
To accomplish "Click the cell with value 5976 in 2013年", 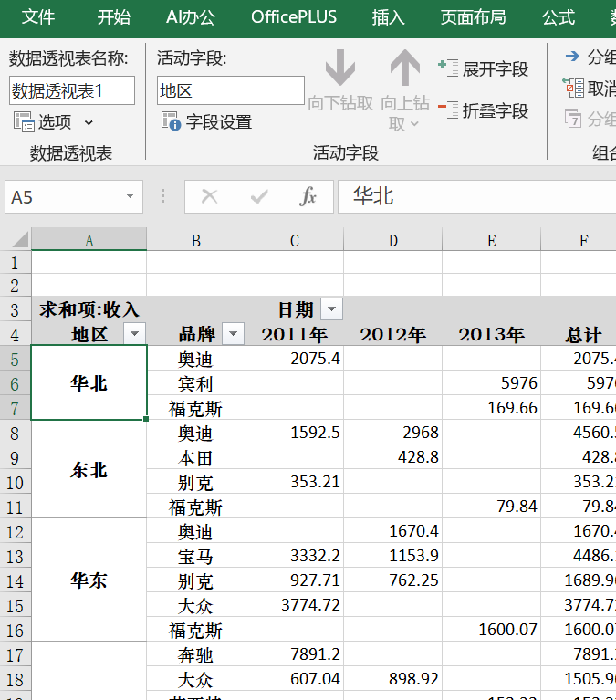I will tap(492, 383).
